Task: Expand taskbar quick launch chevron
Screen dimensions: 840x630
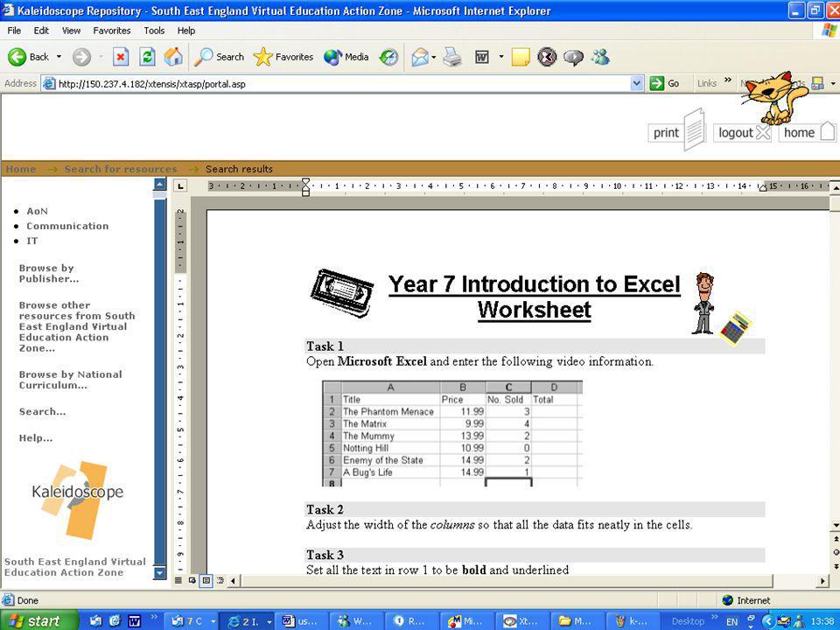Action: tap(154, 617)
